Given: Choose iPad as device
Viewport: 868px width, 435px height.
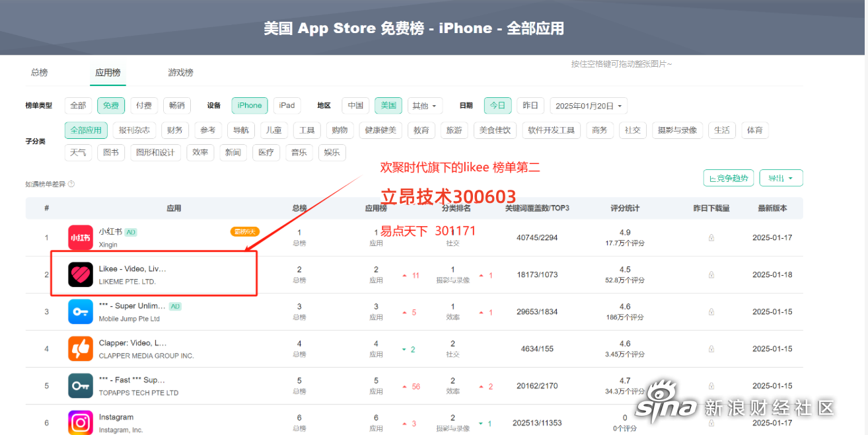Looking at the screenshot, I should tap(287, 106).
